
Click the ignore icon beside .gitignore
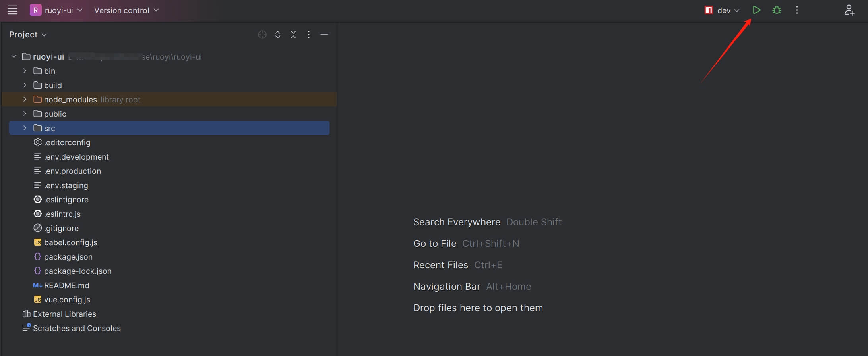[37, 228]
